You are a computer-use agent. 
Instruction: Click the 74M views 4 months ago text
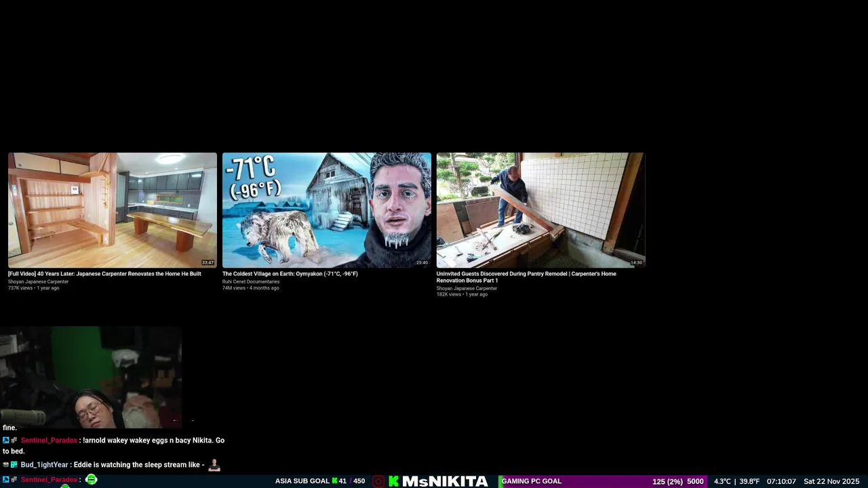click(x=251, y=288)
